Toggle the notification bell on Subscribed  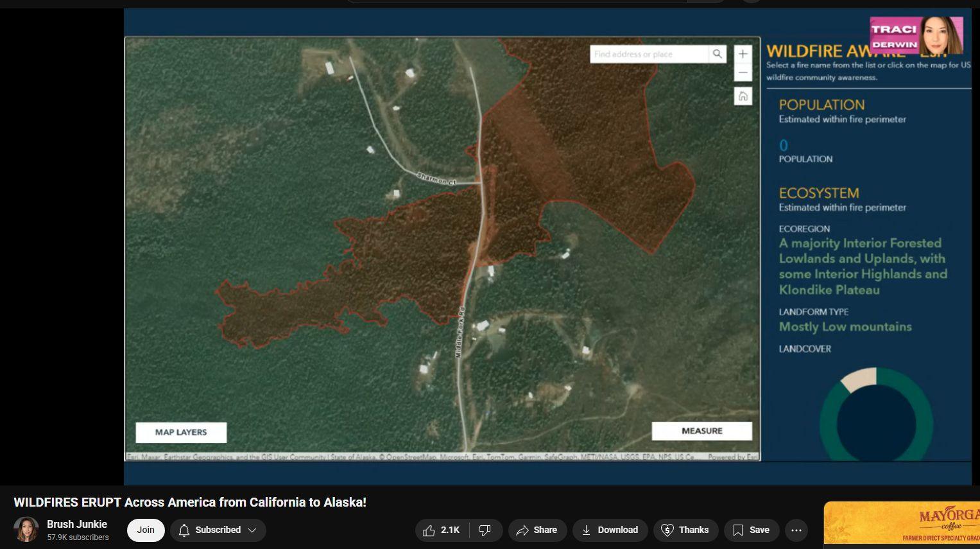coord(184,530)
